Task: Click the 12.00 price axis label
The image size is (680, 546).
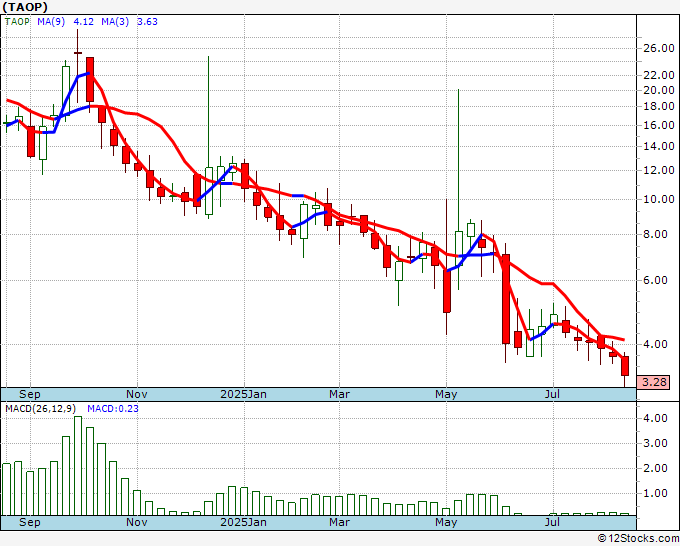Action: (659, 170)
